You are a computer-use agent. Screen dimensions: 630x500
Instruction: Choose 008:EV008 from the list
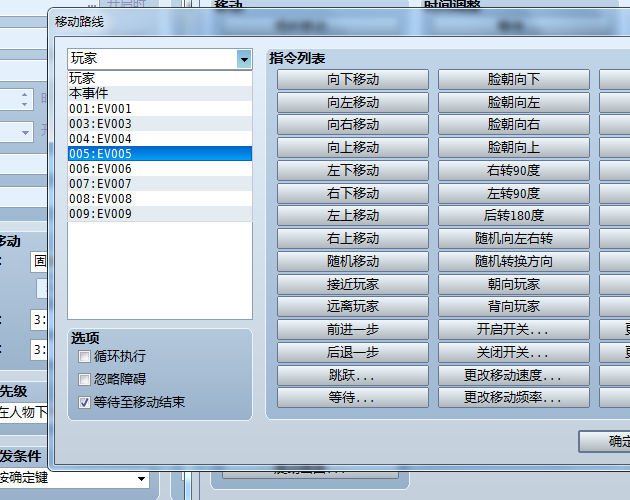(160, 199)
